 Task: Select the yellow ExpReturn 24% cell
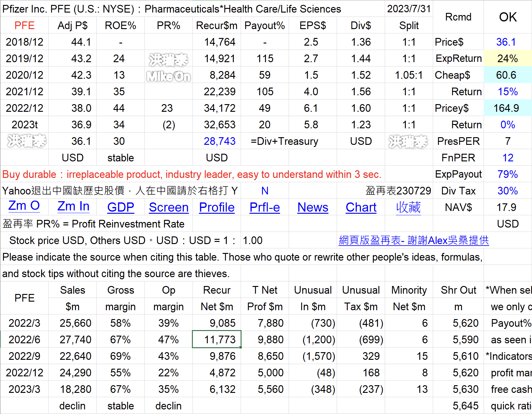click(508, 58)
